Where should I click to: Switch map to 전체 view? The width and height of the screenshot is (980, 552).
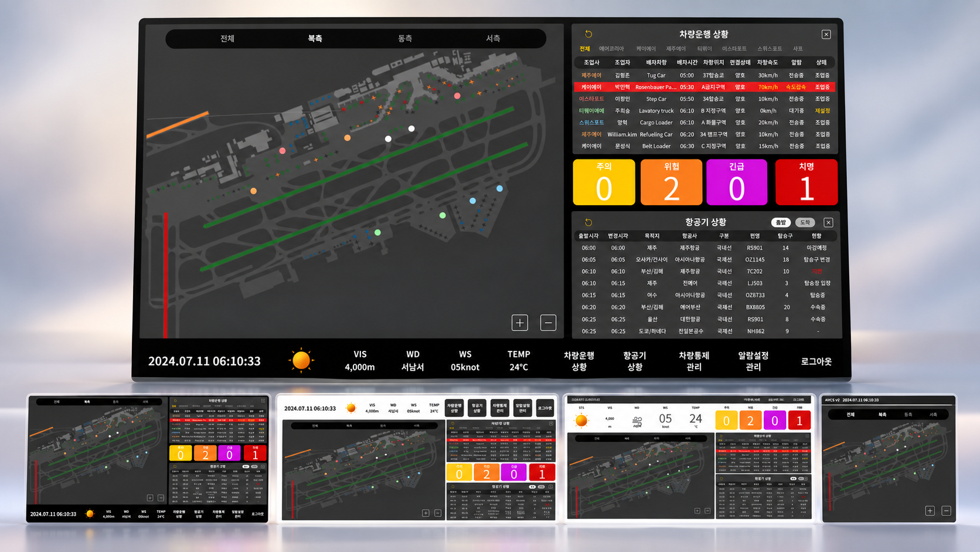(227, 39)
